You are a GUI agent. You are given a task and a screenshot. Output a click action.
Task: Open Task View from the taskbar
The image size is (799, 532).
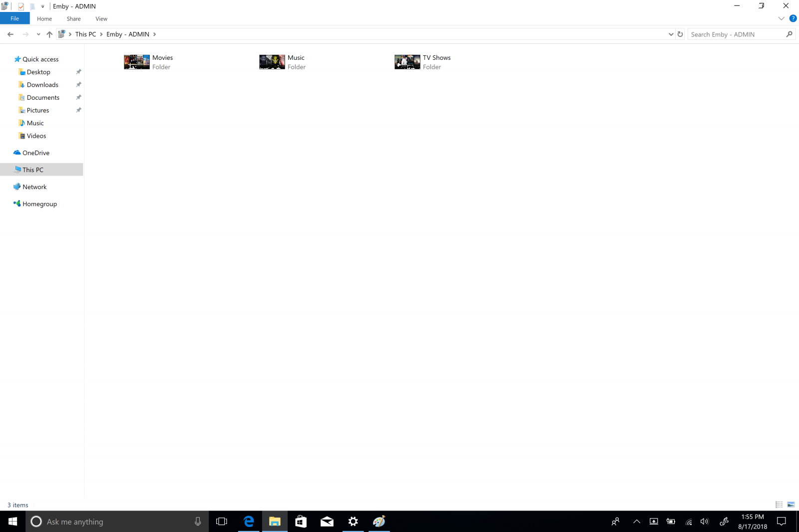click(221, 522)
